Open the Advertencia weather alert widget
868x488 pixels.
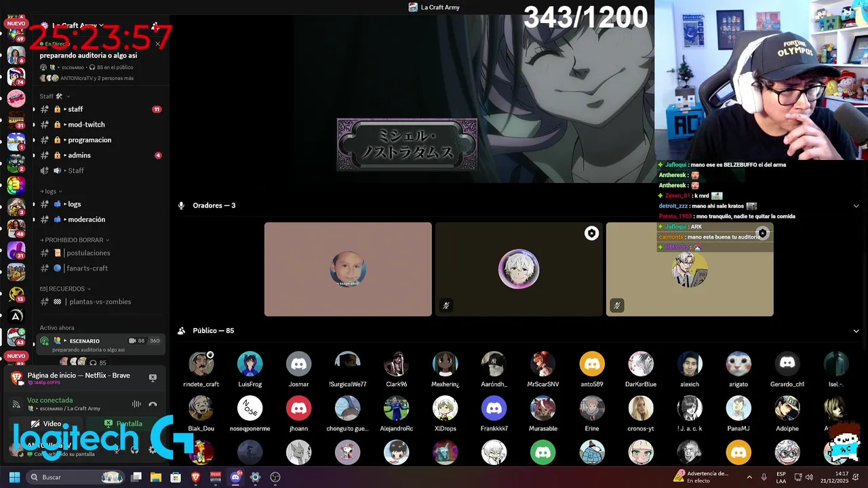click(x=703, y=477)
